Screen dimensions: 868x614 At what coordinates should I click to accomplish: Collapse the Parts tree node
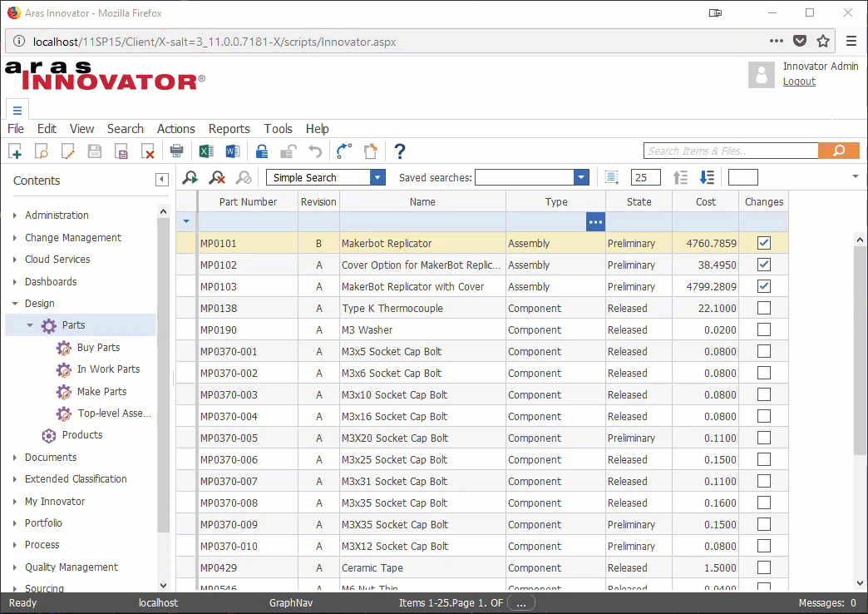[x=30, y=325]
